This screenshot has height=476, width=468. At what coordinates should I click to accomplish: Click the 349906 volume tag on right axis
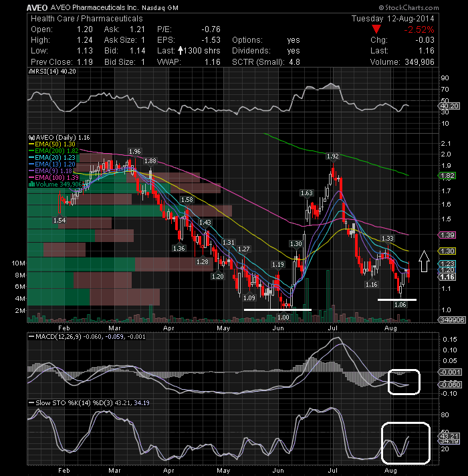pyautogui.click(x=451, y=320)
